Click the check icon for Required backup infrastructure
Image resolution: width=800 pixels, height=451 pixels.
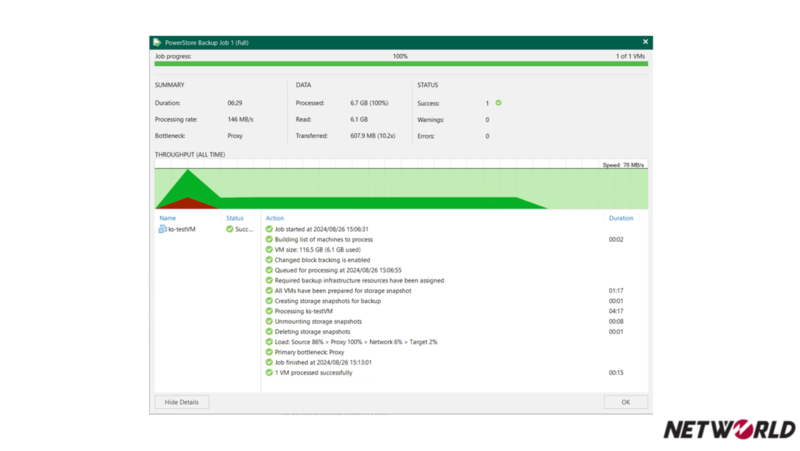269,280
